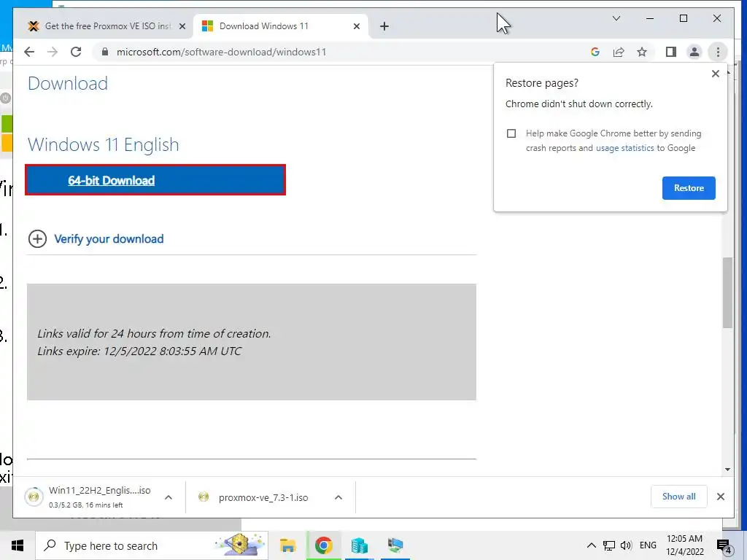Open a new browser tab

pyautogui.click(x=384, y=26)
